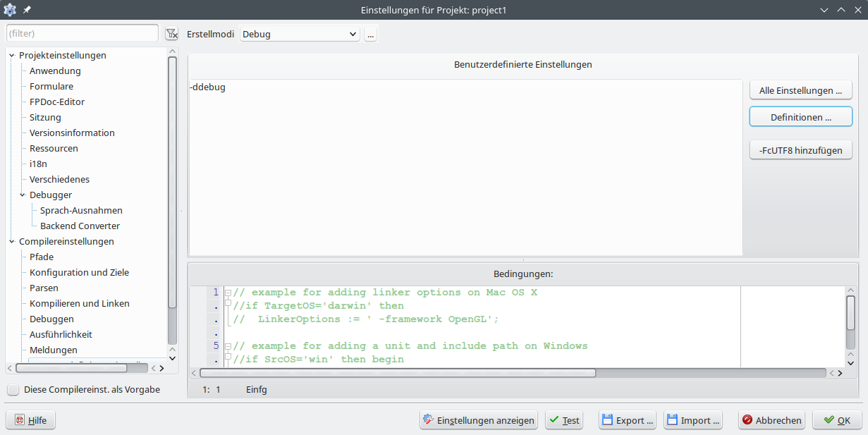868x435 pixels.
Task: Click the red cancel icon on Abbrechen
Action: pyautogui.click(x=747, y=420)
